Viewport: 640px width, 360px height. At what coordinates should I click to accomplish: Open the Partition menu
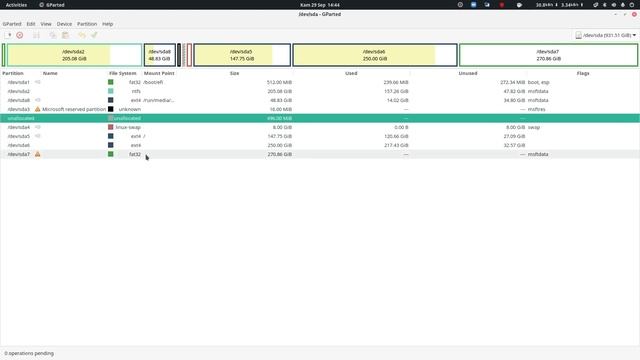(x=87, y=24)
